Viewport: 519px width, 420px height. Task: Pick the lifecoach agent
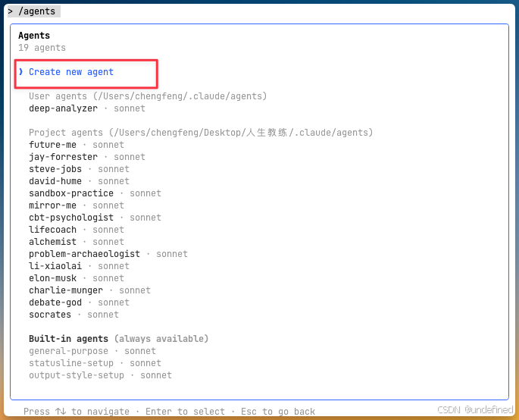coord(76,230)
